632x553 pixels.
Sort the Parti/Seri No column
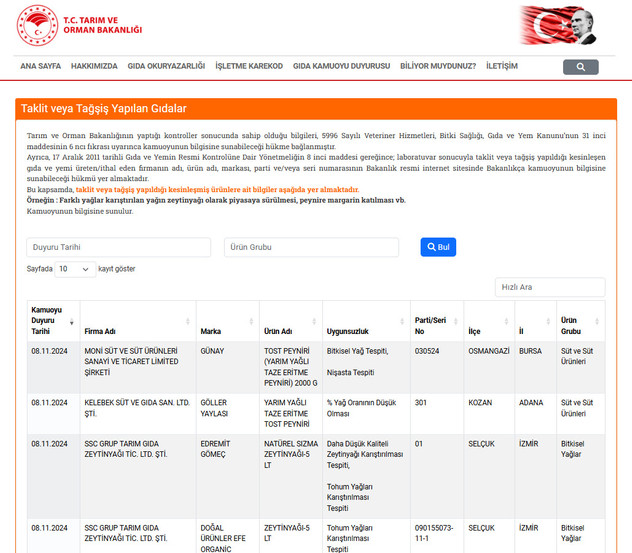tap(455, 321)
